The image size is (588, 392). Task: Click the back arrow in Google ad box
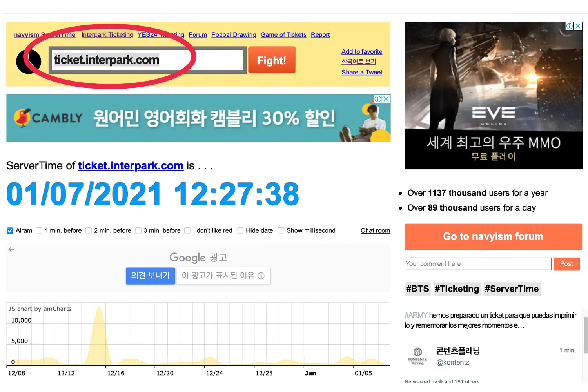pyautogui.click(x=11, y=249)
